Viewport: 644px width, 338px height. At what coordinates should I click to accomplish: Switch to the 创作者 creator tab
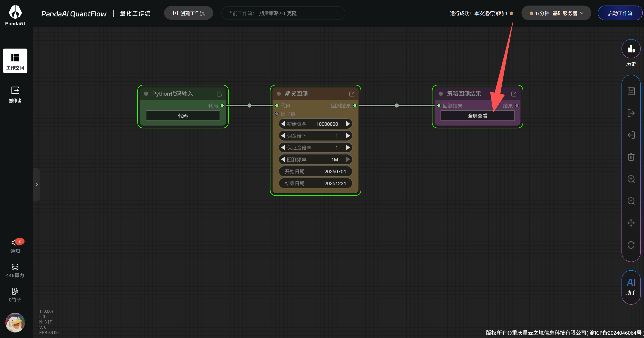coord(15,95)
